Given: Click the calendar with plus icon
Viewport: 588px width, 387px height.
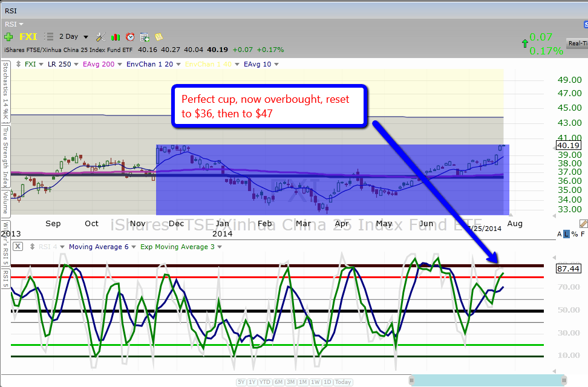Looking at the screenshot, I should [145, 37].
